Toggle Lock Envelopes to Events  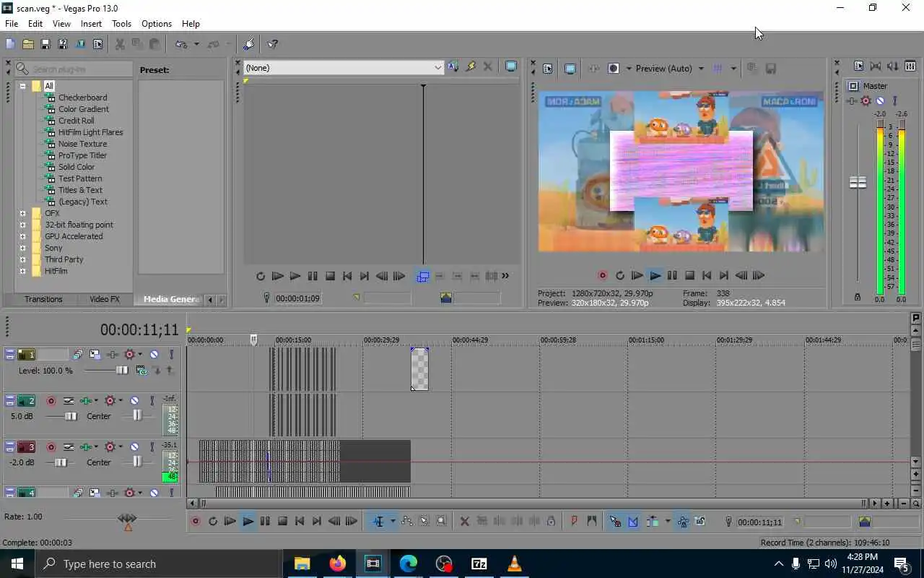pos(682,521)
